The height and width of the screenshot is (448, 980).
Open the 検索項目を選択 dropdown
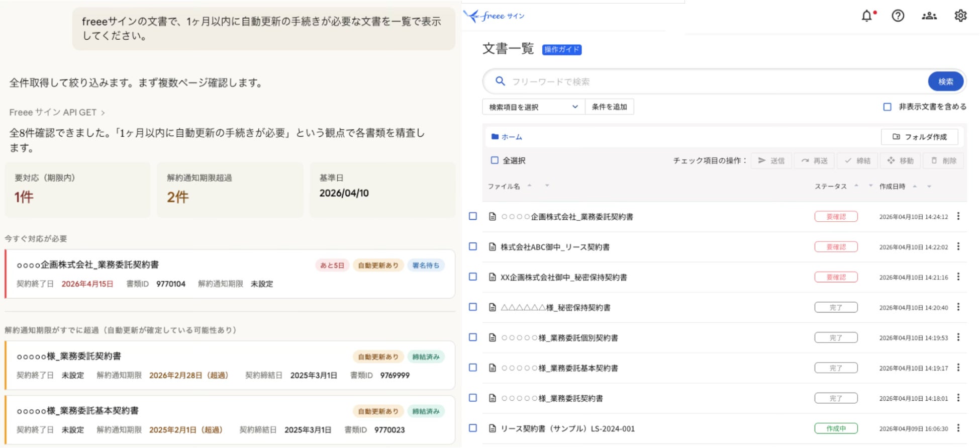(533, 107)
